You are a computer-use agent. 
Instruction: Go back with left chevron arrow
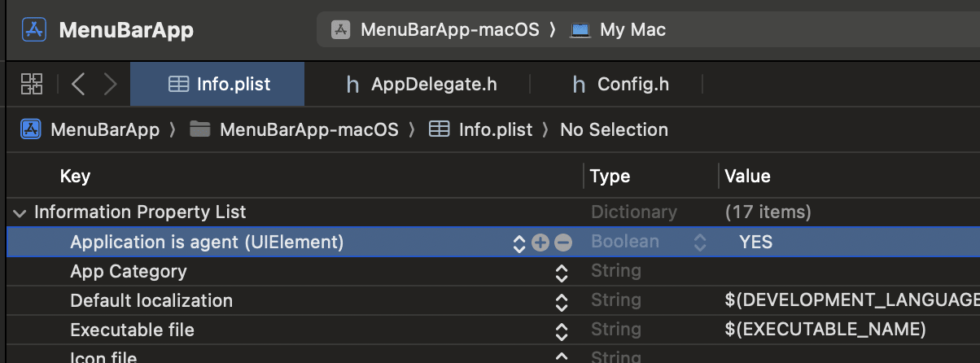pyautogui.click(x=78, y=84)
